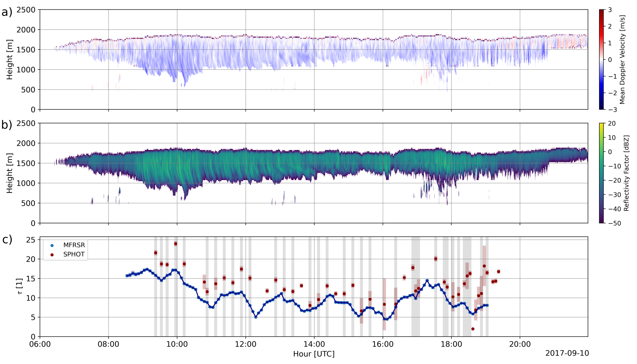Click the Reflectivity Factor colorbar

(601, 173)
